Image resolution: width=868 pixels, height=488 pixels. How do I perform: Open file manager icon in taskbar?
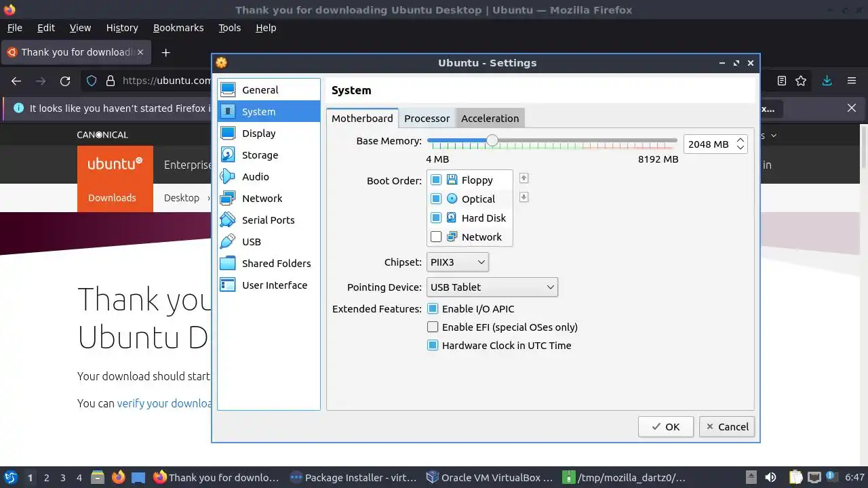[x=97, y=477]
